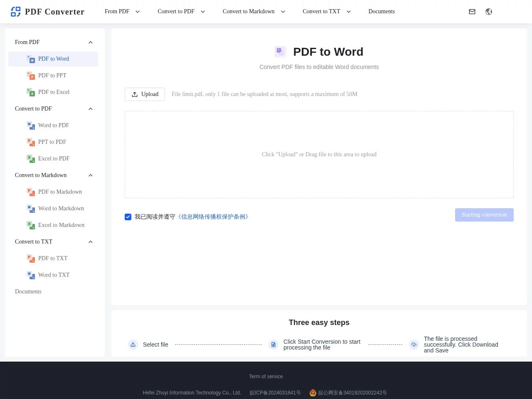The width and height of the screenshot is (532, 399).
Task: Uncheck the agreement checkbox
Action: click(128, 217)
